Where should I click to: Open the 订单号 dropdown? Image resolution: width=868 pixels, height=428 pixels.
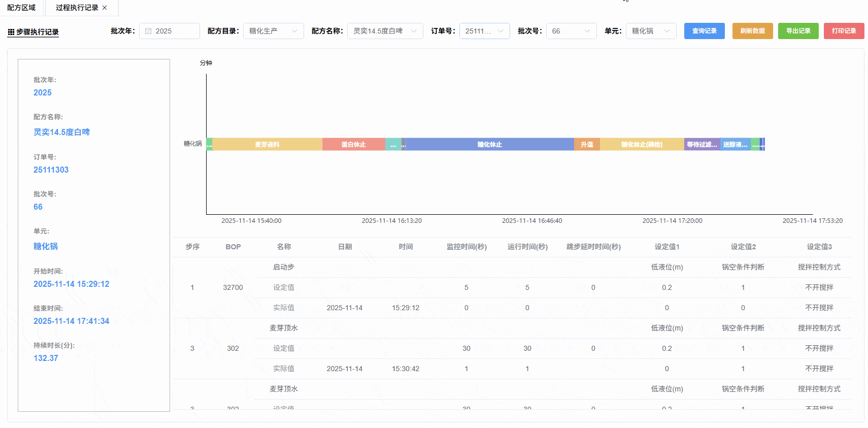(485, 31)
